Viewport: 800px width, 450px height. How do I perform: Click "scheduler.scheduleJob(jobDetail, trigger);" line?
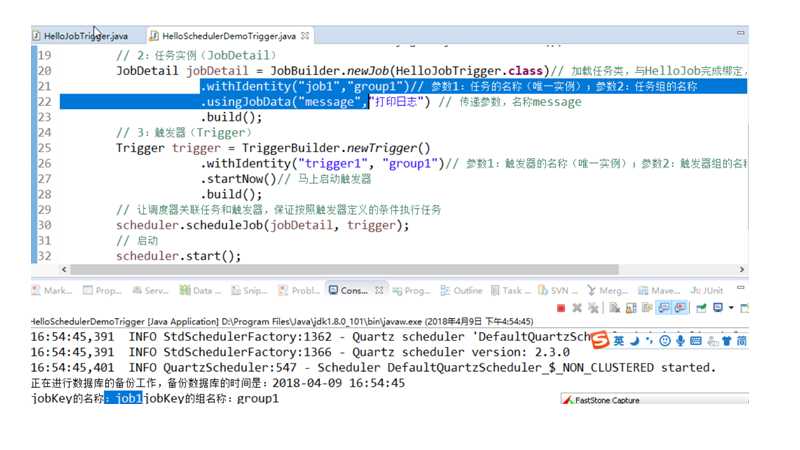pyautogui.click(x=262, y=225)
